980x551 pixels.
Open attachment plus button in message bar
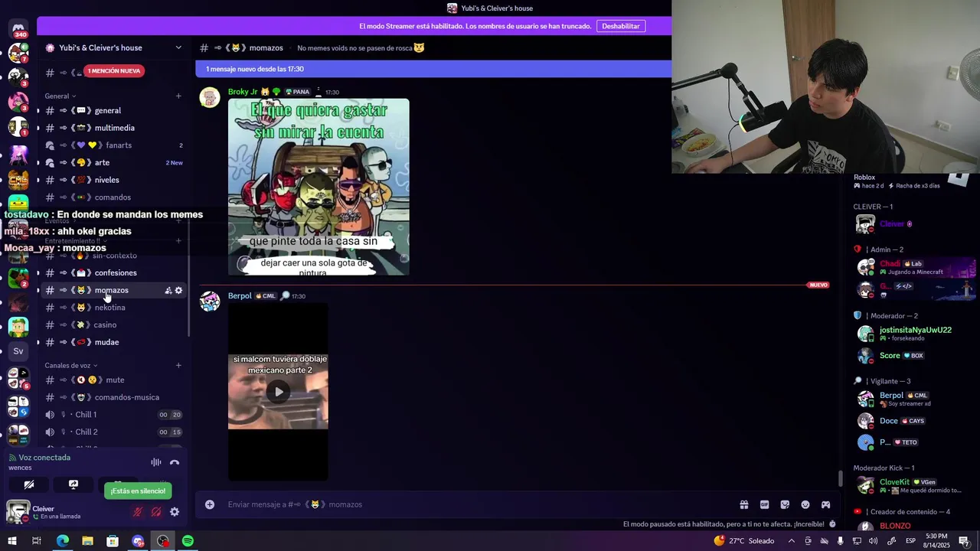(210, 504)
